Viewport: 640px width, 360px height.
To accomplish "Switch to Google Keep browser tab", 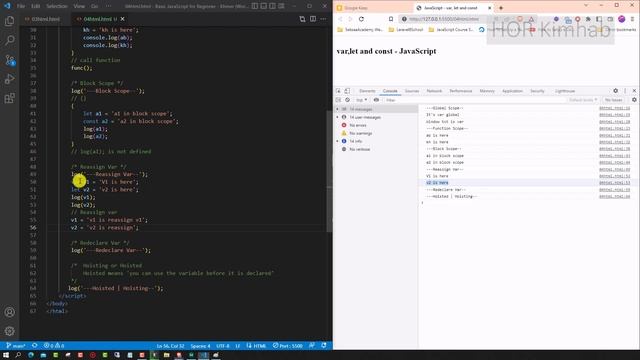I will 373,8.
